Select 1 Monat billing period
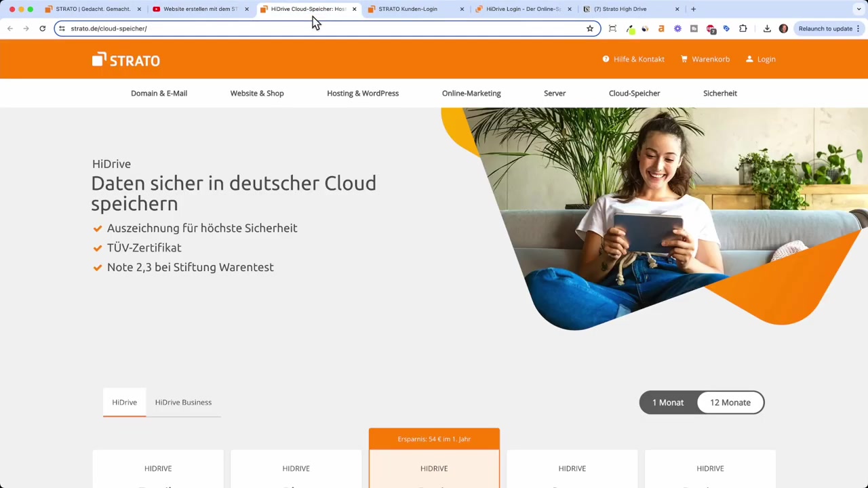 pos(668,403)
